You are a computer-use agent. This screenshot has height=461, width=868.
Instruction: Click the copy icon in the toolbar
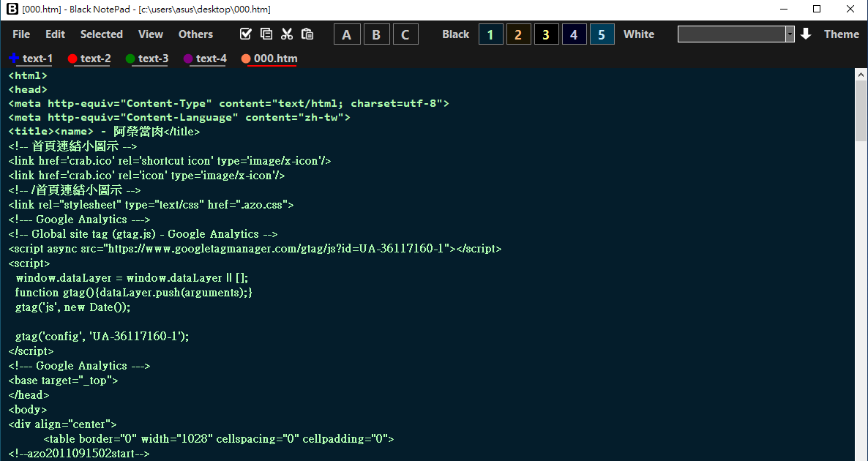coord(266,34)
